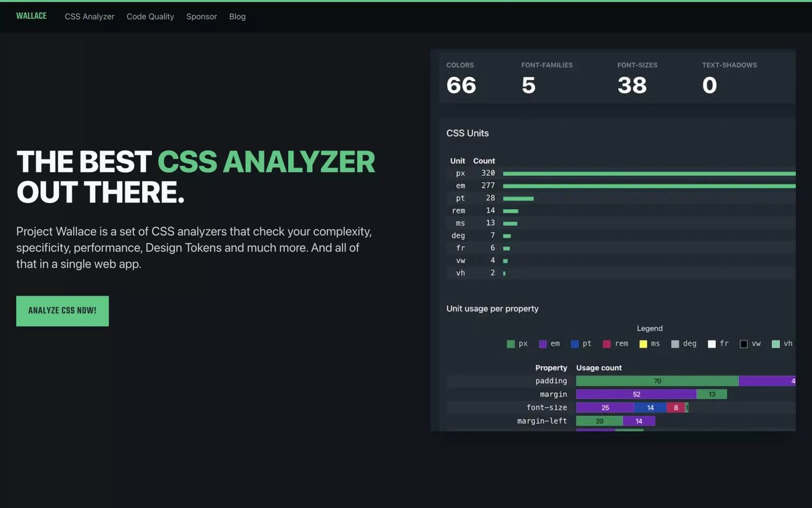This screenshot has height=508, width=812.
Task: Click the vw unit row label
Action: (x=460, y=261)
